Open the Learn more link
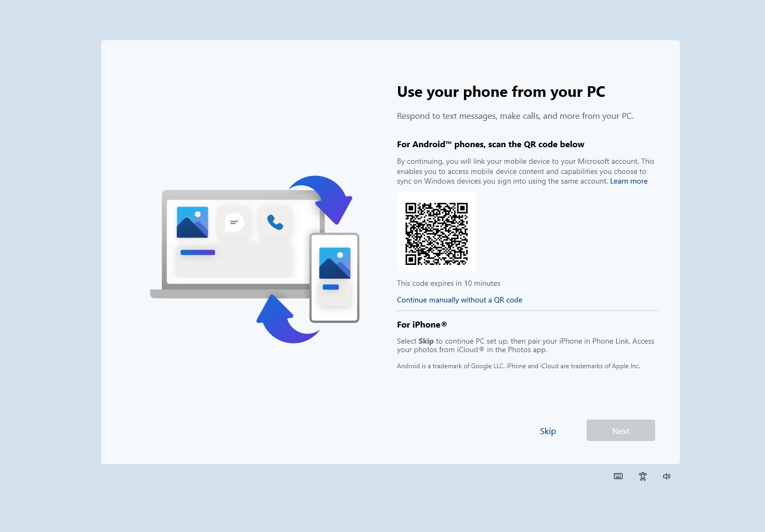Viewport: 765px width, 532px height. [628, 181]
